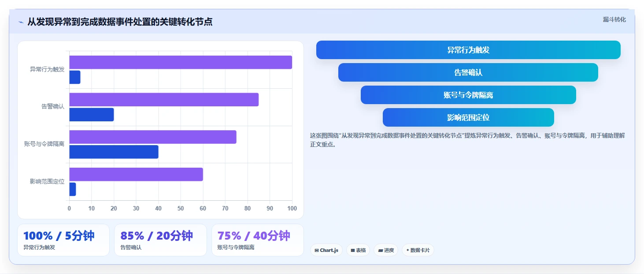The image size is (644, 274).
Task: Click the Chart.js chip label
Action: point(329,251)
